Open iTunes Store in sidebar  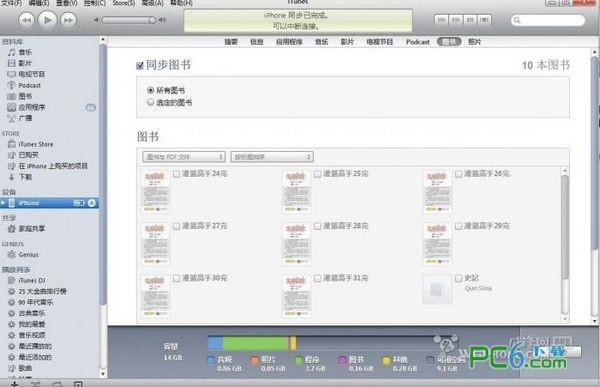pyautogui.click(x=36, y=144)
